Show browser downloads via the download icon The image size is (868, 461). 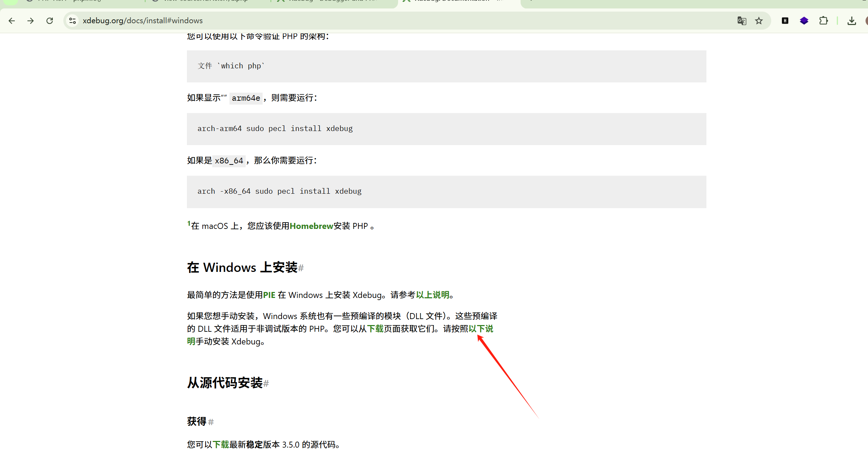tap(851, 21)
